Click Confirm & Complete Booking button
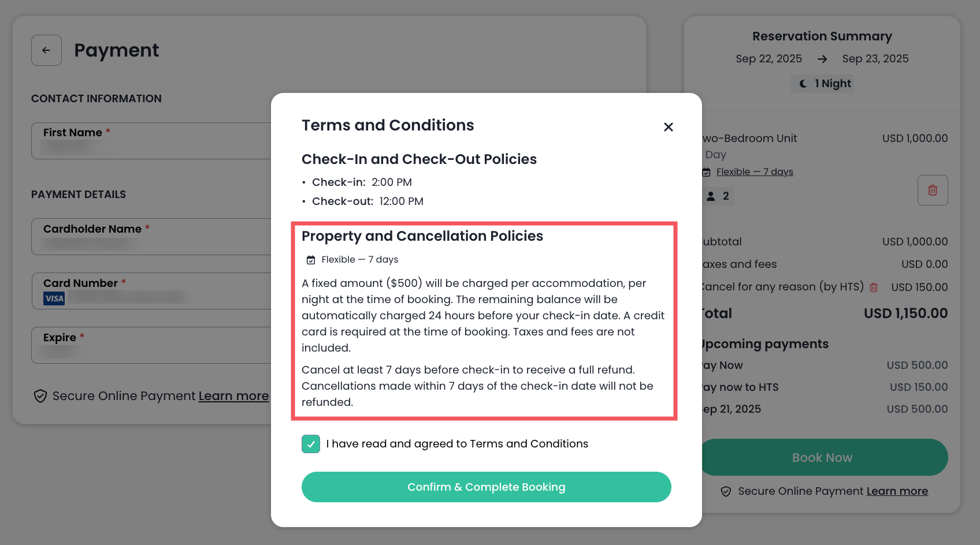The image size is (980, 545). (486, 487)
